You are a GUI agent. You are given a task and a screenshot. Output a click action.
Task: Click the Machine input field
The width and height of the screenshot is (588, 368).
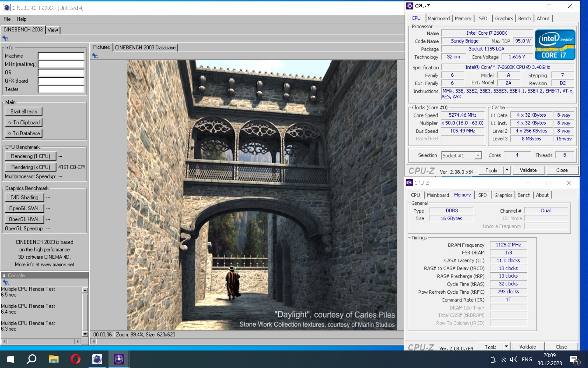pos(61,56)
